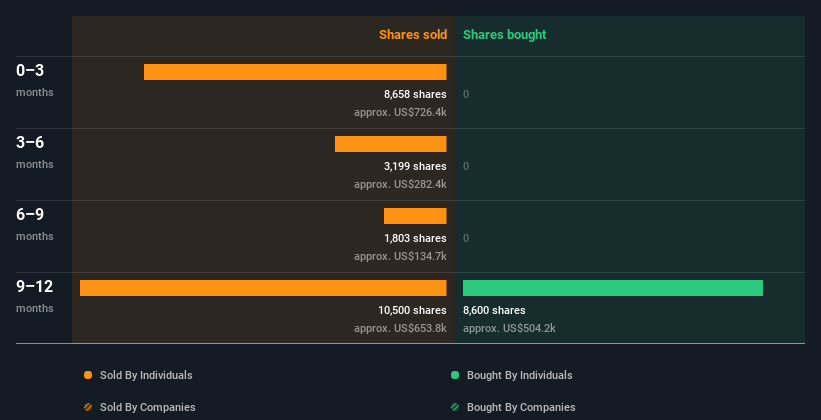The width and height of the screenshot is (821, 420).
Task: Click the approx. US$504.2k amount
Action: [x=509, y=328]
